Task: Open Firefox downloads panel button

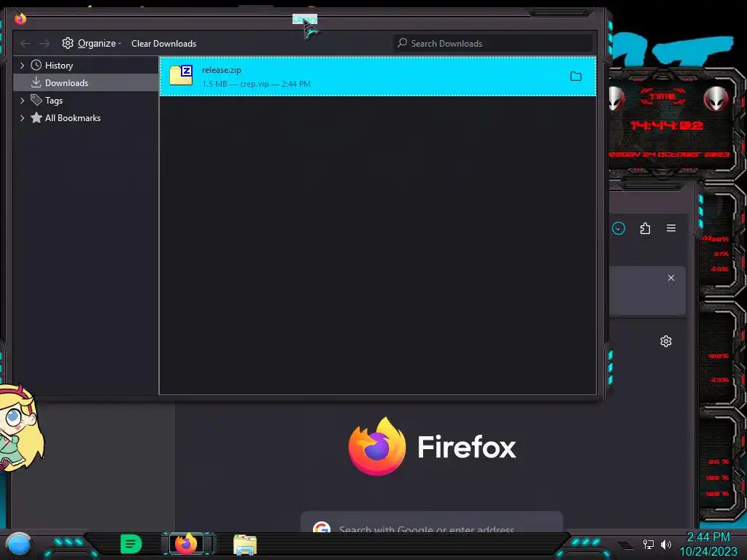Action: click(x=619, y=228)
